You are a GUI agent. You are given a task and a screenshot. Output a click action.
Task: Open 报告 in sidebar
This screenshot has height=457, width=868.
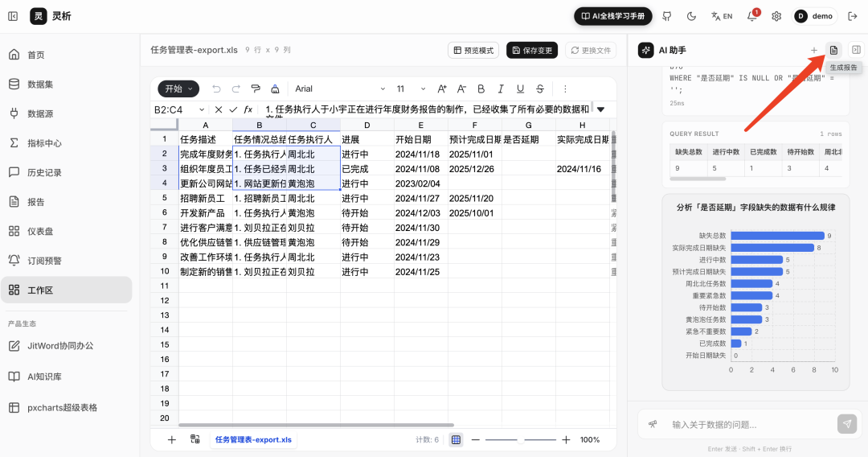click(67, 202)
